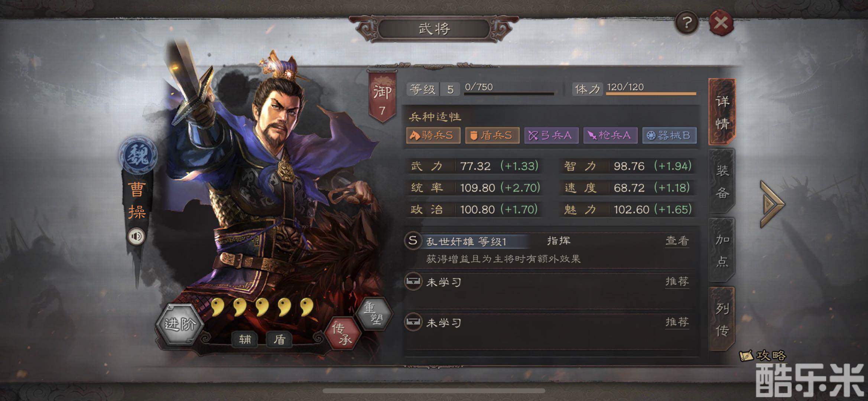Tap the 传承 red hexagon button
The height and width of the screenshot is (401, 868).
pyautogui.click(x=342, y=333)
